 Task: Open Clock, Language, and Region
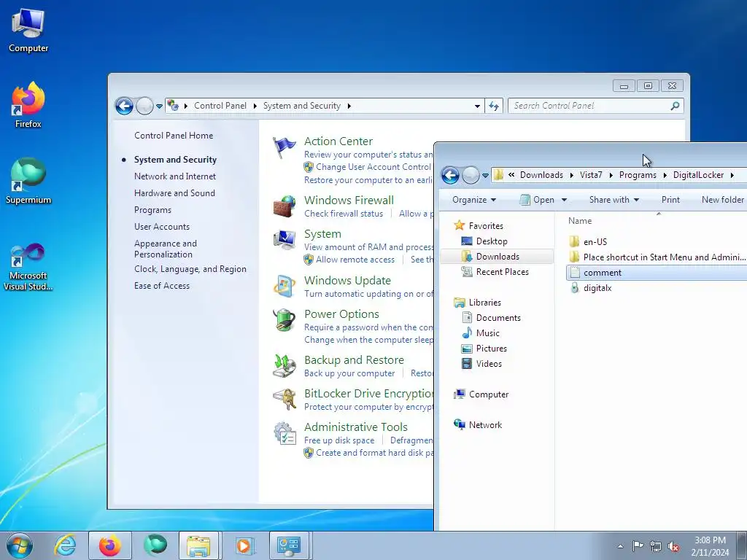click(190, 269)
